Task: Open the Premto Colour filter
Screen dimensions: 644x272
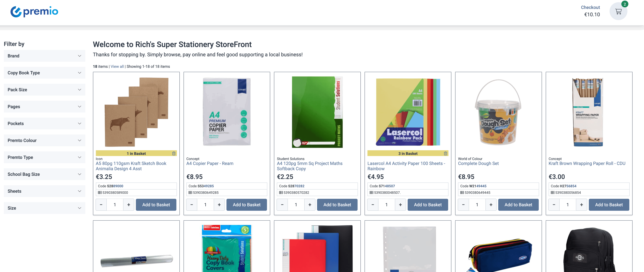Action: tap(44, 141)
